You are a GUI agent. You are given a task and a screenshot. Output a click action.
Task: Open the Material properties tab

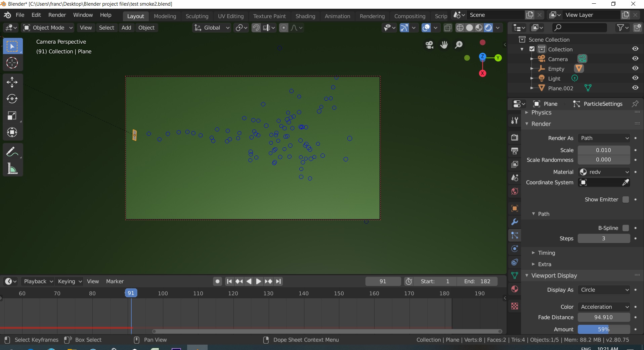click(x=515, y=289)
